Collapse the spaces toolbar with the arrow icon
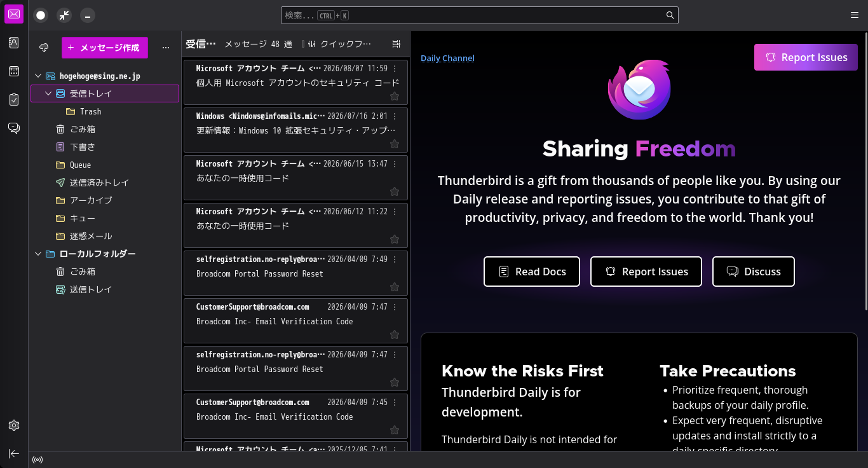 (x=14, y=453)
